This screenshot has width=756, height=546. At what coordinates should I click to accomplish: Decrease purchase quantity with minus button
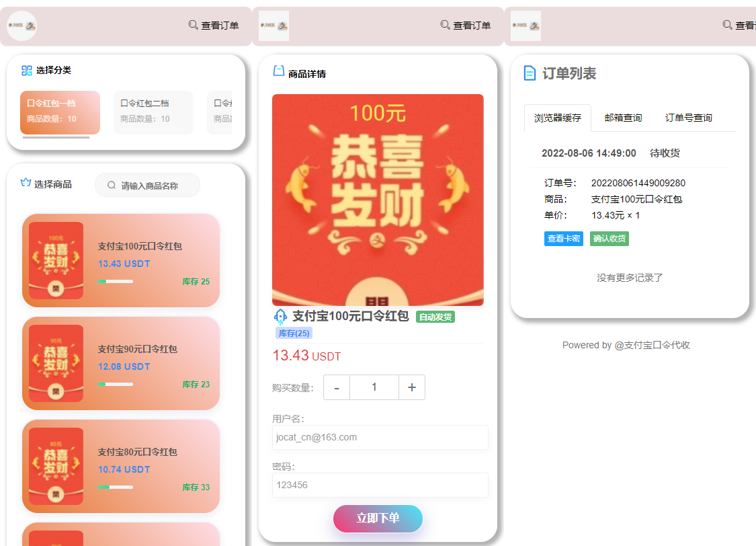pos(337,387)
